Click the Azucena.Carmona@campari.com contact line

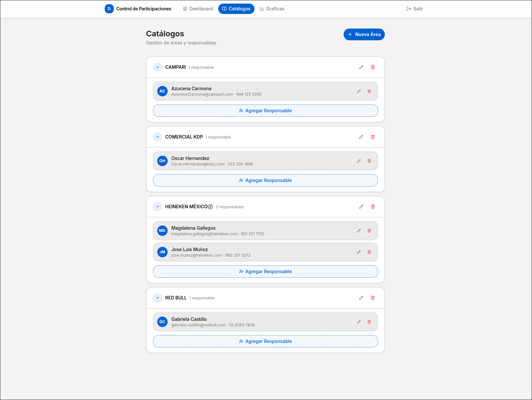point(216,94)
